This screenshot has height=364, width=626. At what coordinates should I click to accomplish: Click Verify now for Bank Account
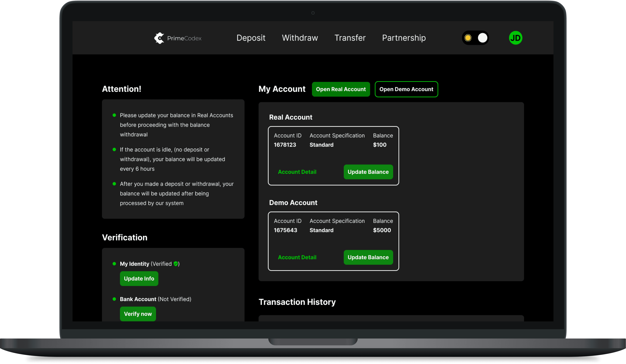click(138, 314)
